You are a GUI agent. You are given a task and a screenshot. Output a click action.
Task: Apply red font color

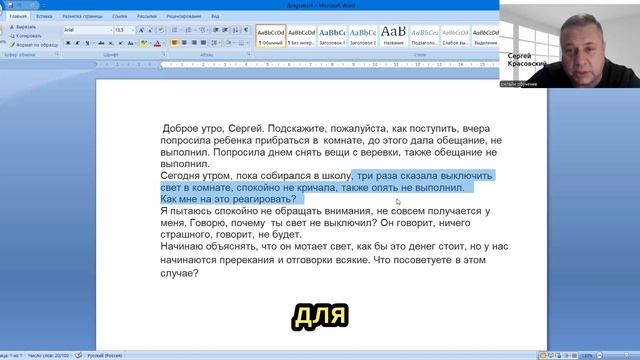pos(157,43)
